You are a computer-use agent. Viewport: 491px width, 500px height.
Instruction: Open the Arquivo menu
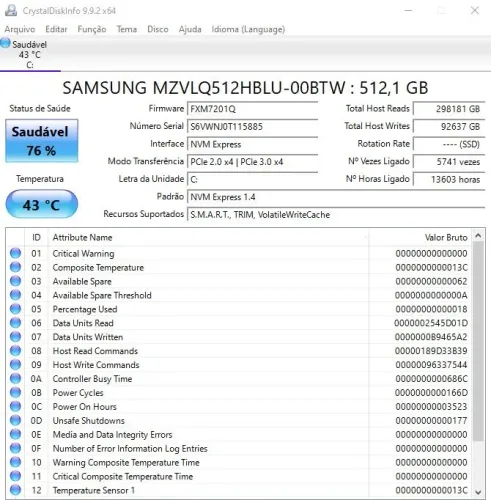tap(20, 29)
